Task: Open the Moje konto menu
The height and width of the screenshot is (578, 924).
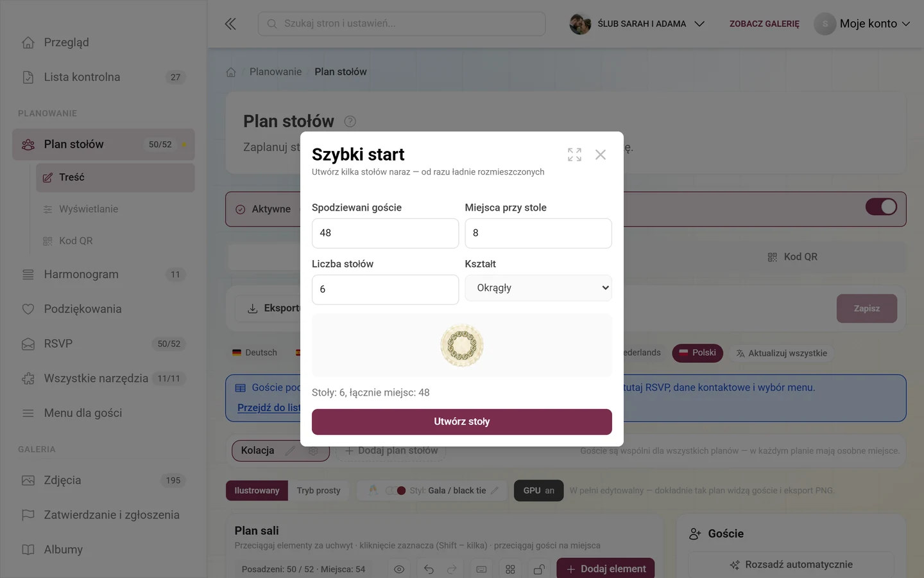Action: point(862,24)
